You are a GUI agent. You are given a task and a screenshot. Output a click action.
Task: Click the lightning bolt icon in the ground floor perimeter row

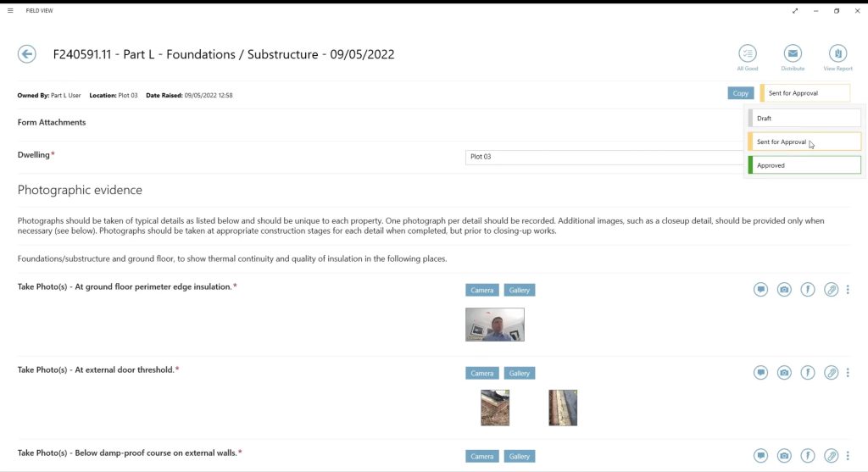tap(808, 290)
